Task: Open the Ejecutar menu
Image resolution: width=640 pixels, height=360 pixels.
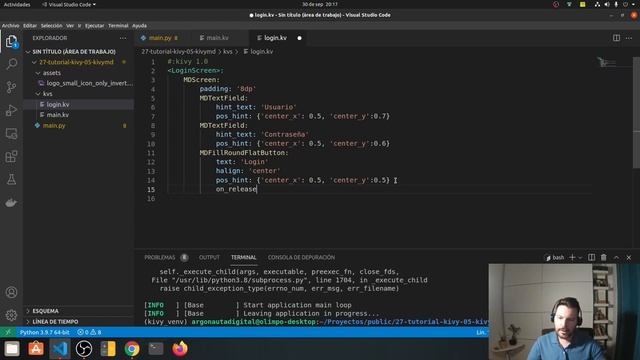Action: (x=94, y=26)
